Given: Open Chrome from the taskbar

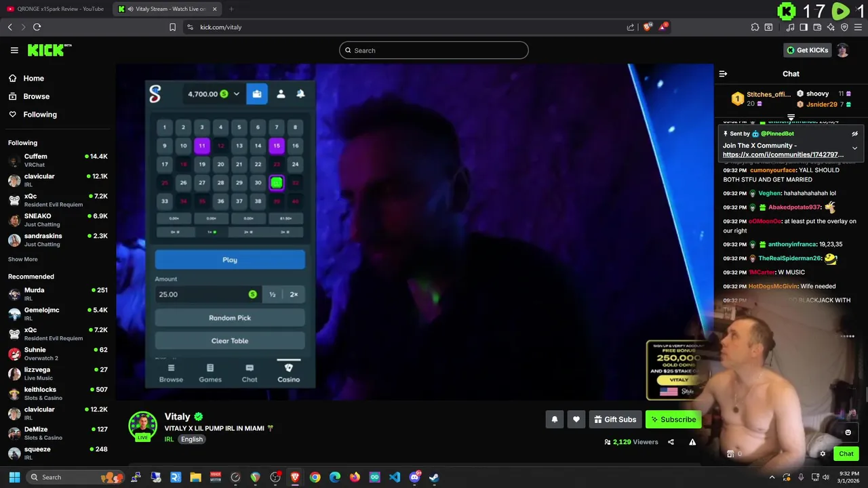Looking at the screenshot, I should [x=315, y=477].
